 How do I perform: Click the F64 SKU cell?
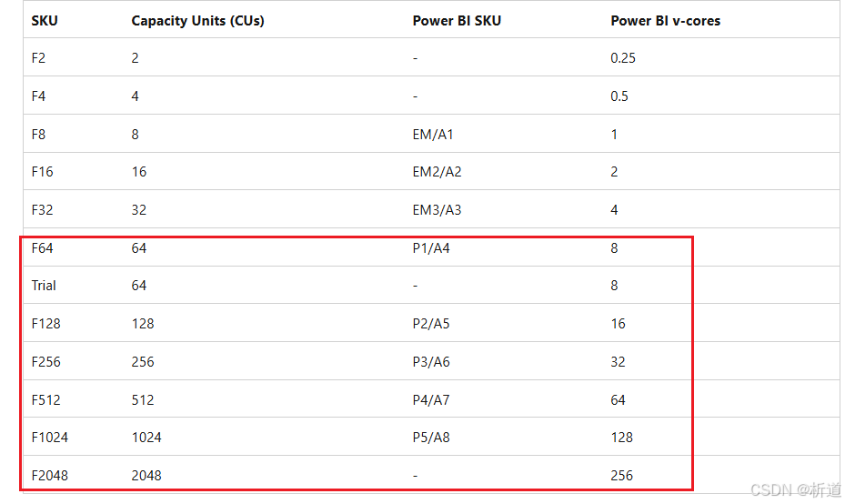[43, 247]
